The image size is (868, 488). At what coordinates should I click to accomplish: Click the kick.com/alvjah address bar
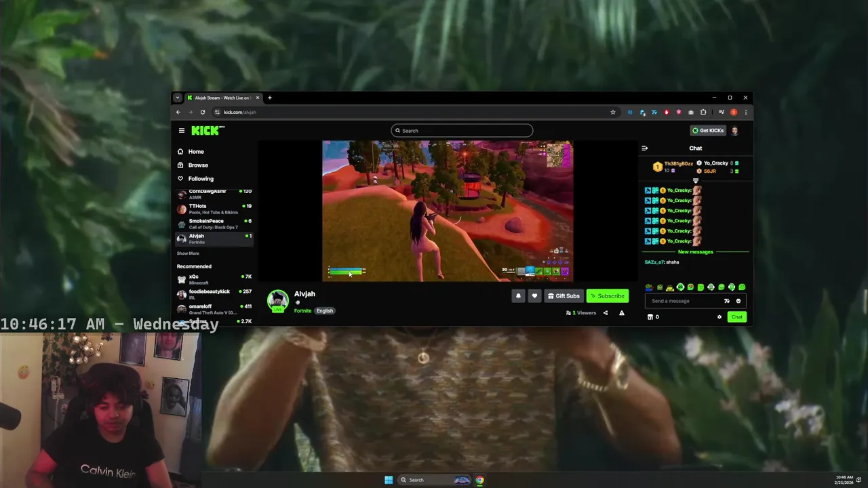click(414, 113)
